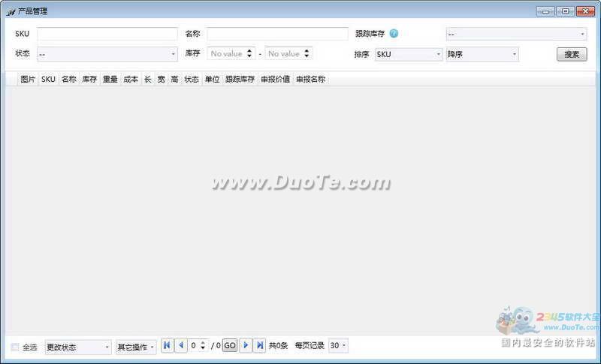The width and height of the screenshot is (601, 364).
Task: Go to the previous page
Action: tap(180, 345)
